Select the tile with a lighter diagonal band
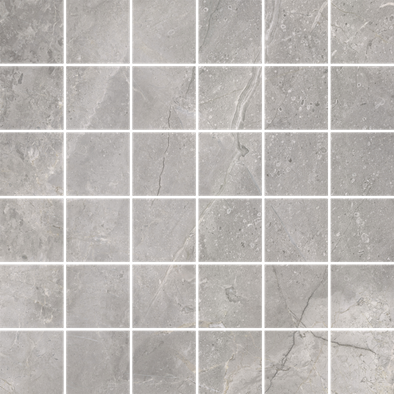Screen dimensions: 394x394 click(x=98, y=97)
